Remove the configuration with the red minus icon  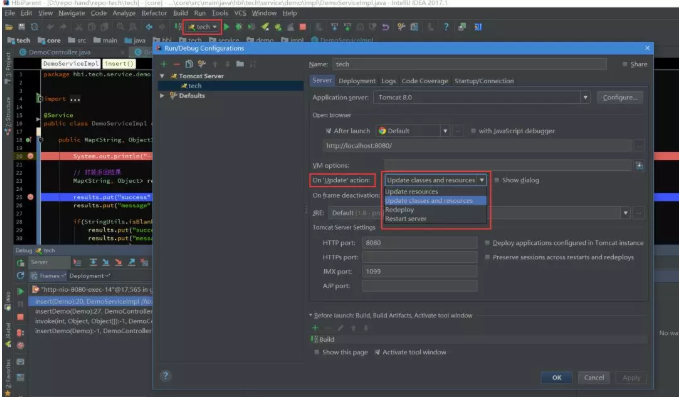pos(176,64)
